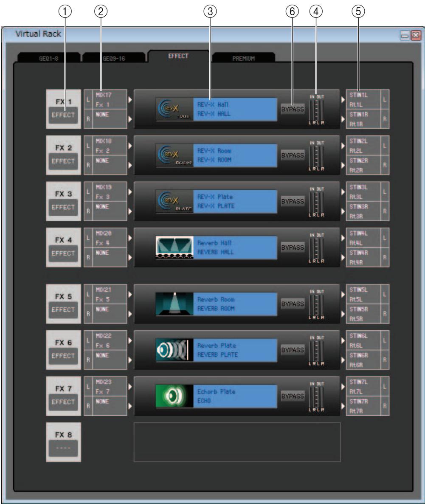Screen dimensions: 425x504
Task: Close the Virtual Rack window
Action: pyautogui.click(x=416, y=35)
